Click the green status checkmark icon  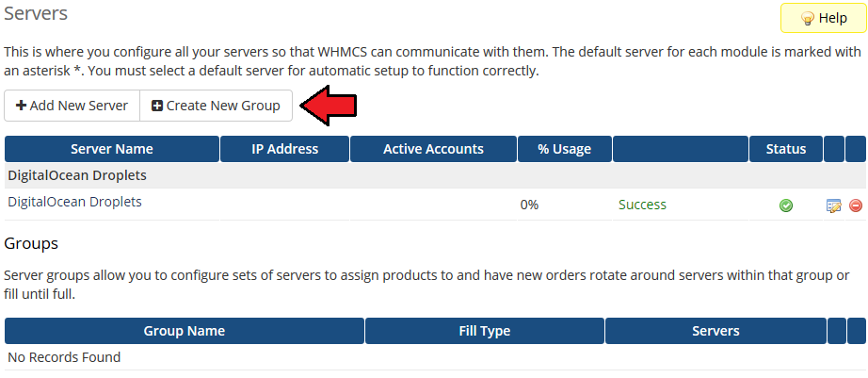coord(785,205)
